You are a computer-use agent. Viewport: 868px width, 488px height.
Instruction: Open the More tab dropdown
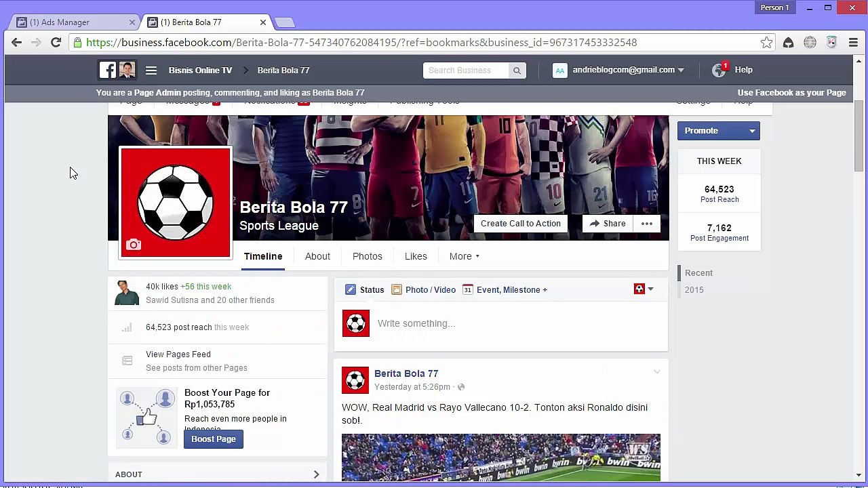pos(465,256)
